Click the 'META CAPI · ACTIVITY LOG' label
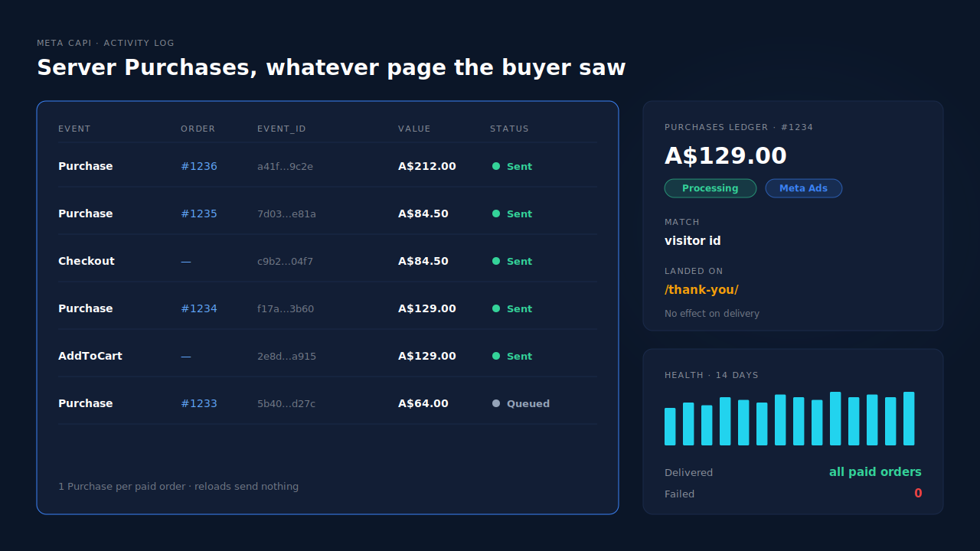 point(106,43)
